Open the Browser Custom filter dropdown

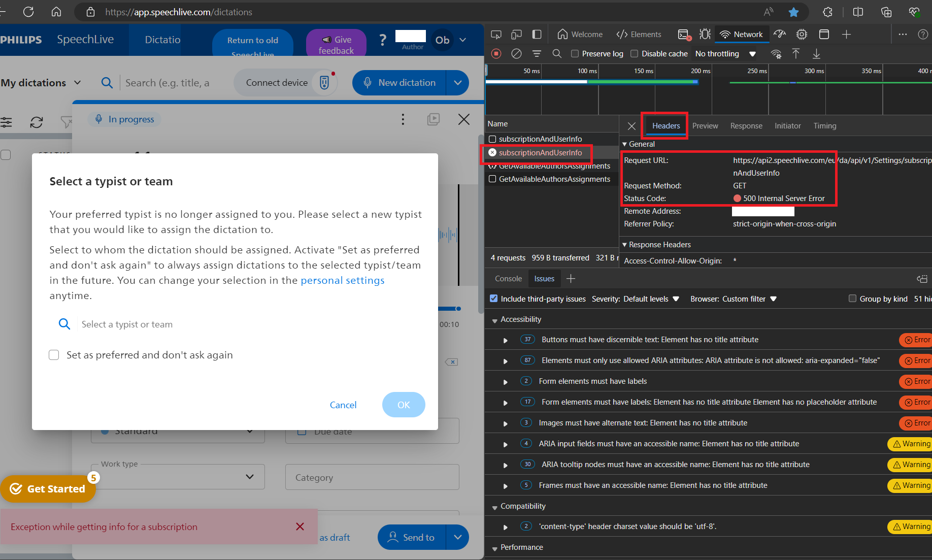coord(750,299)
